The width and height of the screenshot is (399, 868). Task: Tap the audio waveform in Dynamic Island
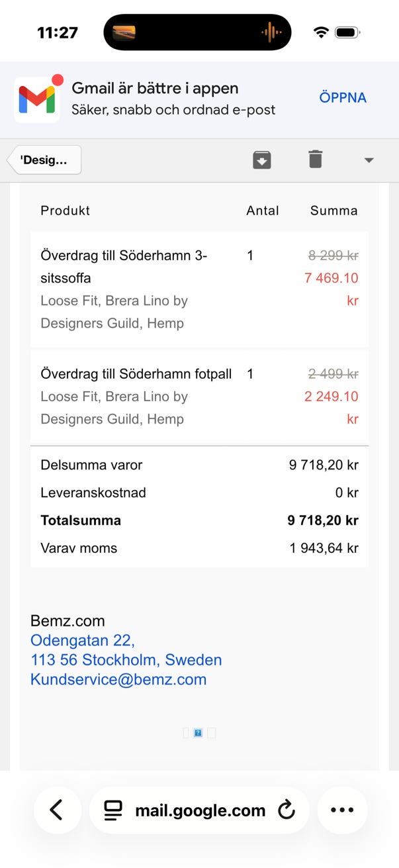click(271, 32)
